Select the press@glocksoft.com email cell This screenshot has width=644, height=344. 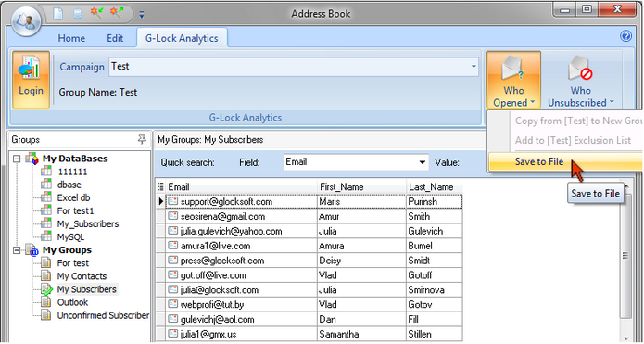pos(242,261)
